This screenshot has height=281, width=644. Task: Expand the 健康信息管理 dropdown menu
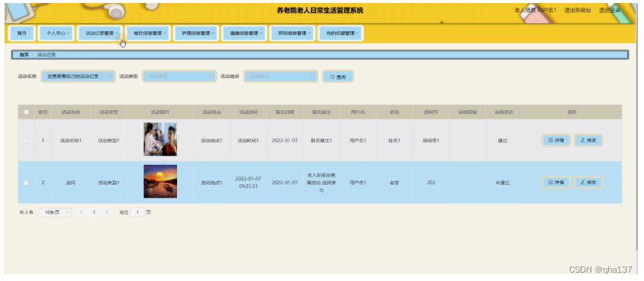point(243,34)
